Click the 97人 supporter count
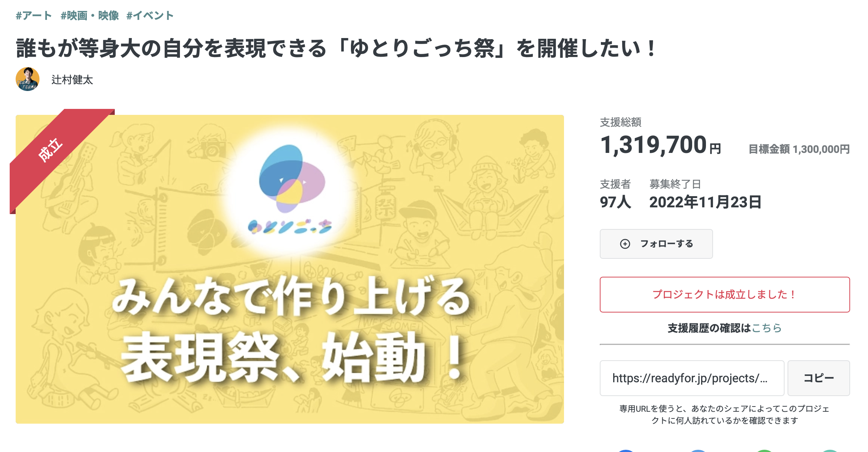The height and width of the screenshot is (452, 868). tap(615, 202)
